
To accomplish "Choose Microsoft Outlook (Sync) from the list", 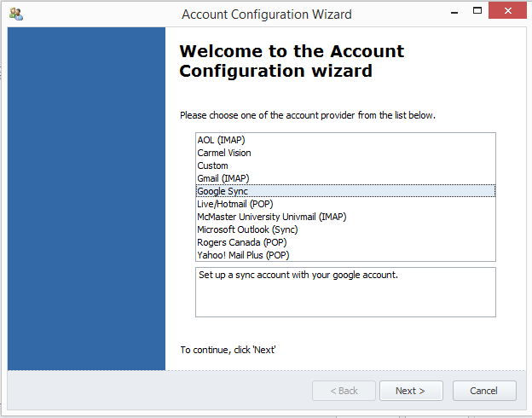I will click(x=247, y=229).
